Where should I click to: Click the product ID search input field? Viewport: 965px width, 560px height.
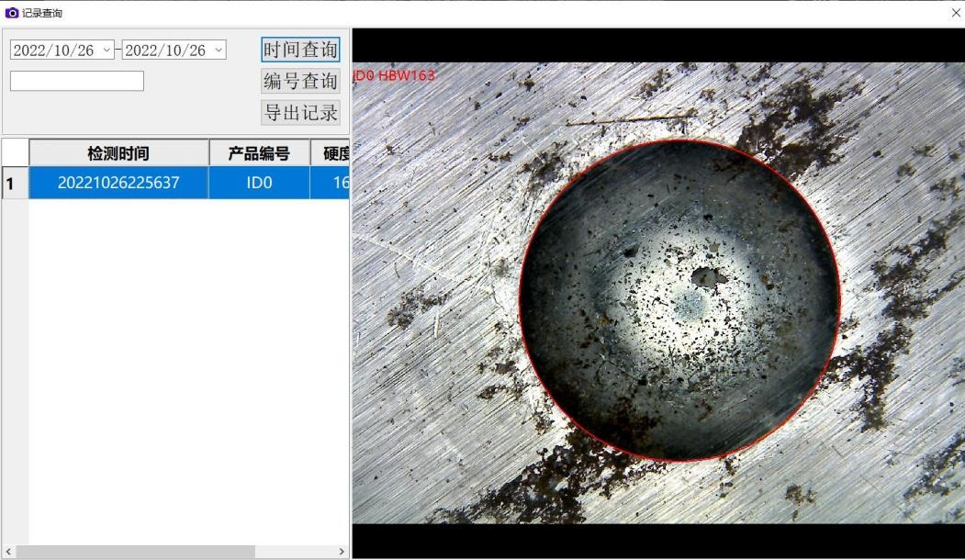[76, 80]
